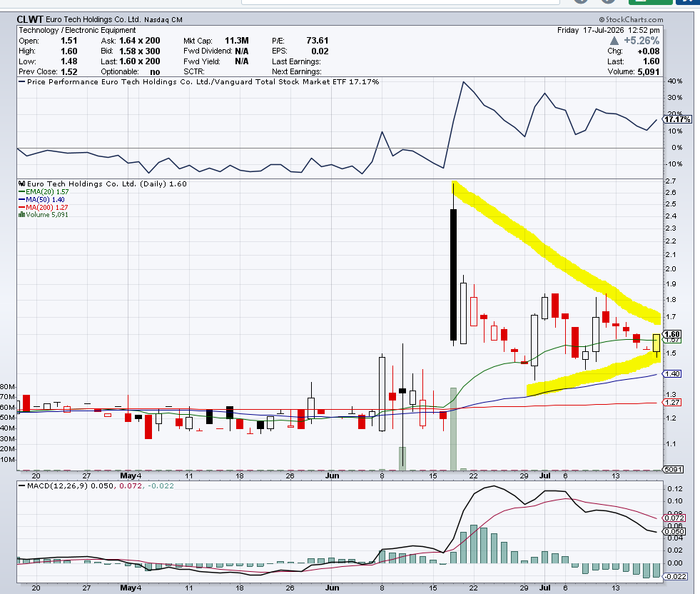Click the Last Earnings label

tap(296, 61)
